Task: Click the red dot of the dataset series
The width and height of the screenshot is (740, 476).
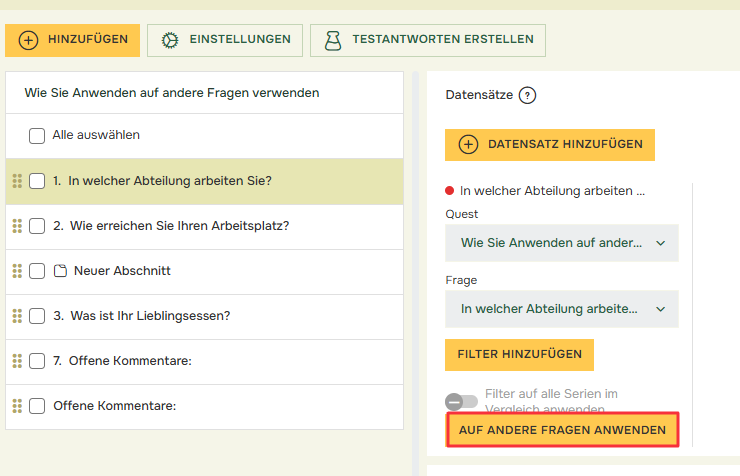Action: (x=450, y=190)
